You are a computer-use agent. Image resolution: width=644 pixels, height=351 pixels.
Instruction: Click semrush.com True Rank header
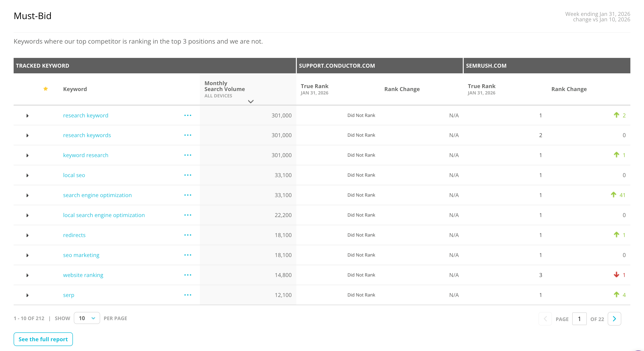coord(481,89)
